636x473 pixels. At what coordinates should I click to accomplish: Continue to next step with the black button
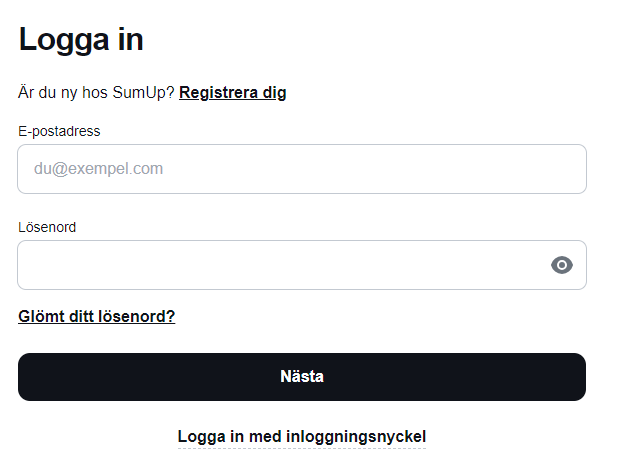[x=301, y=377]
